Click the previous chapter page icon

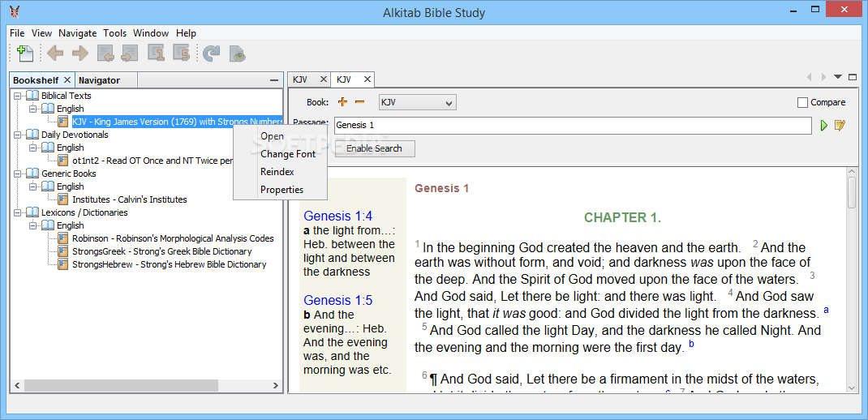(x=105, y=54)
